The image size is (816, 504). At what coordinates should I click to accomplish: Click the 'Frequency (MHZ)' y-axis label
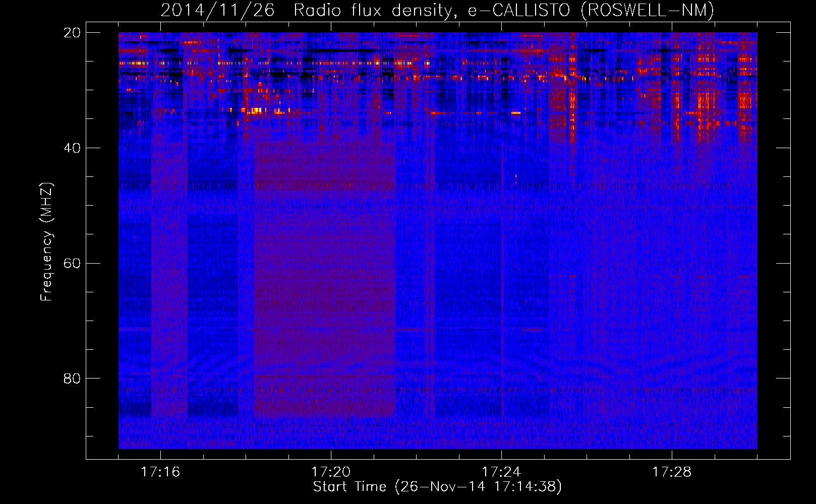tap(46, 242)
